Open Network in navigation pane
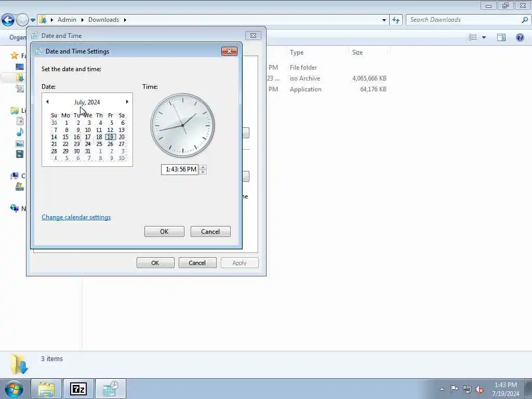The image size is (532, 399). 14,208
